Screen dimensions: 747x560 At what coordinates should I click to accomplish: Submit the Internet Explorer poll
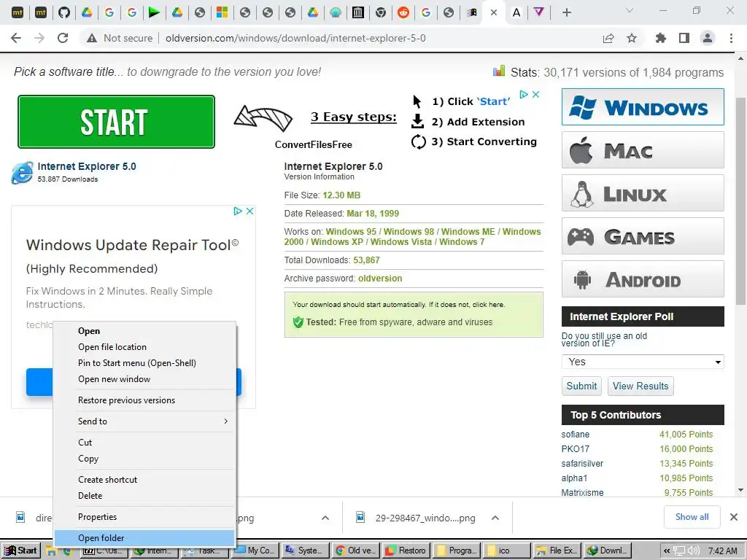click(x=581, y=386)
